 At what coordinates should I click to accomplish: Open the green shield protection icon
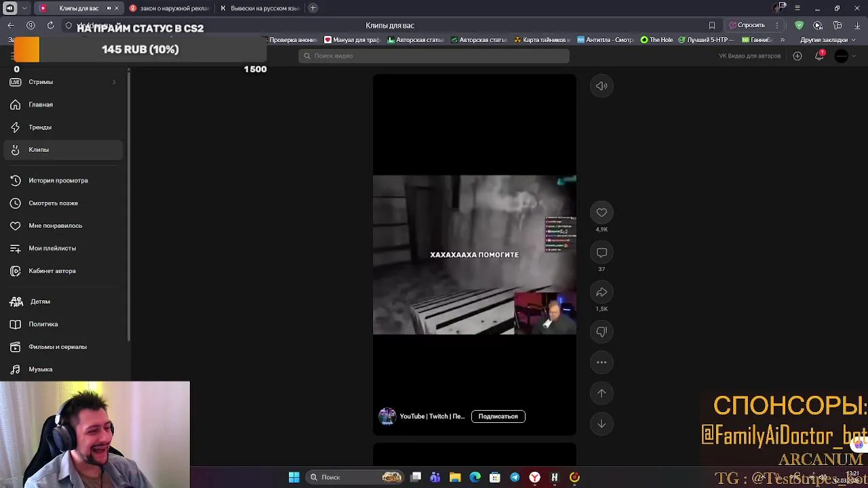click(x=800, y=25)
